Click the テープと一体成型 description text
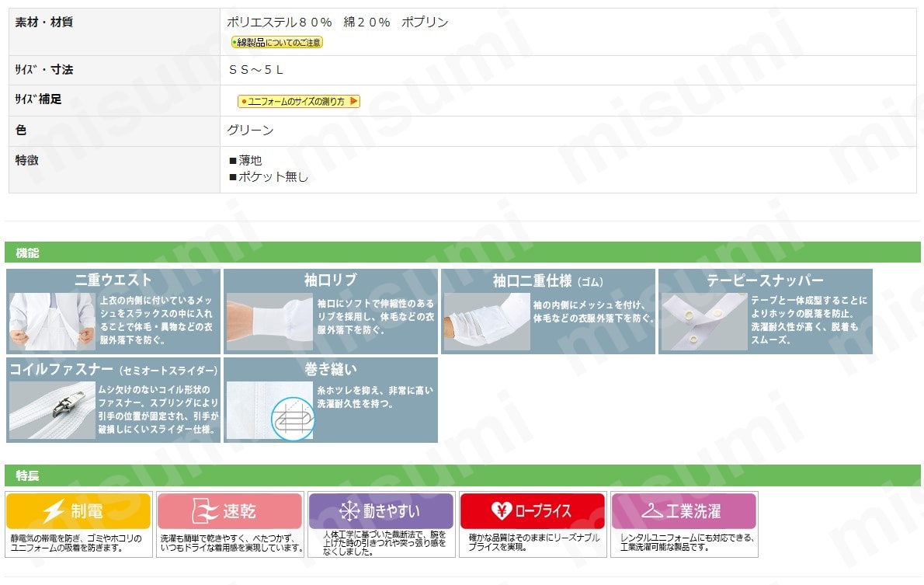This screenshot has width=924, height=585. [808, 319]
